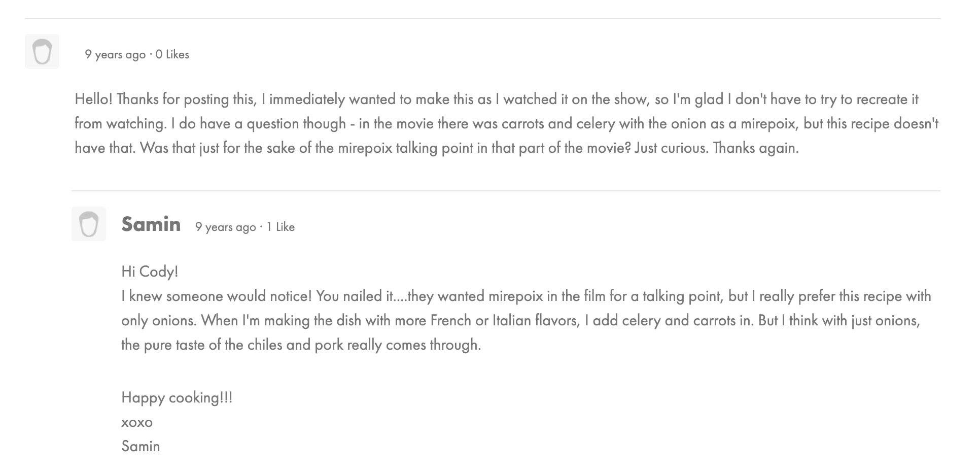Click the line about pure taste of chiles
Viewport: 980px width, 471px height.
[x=301, y=345]
